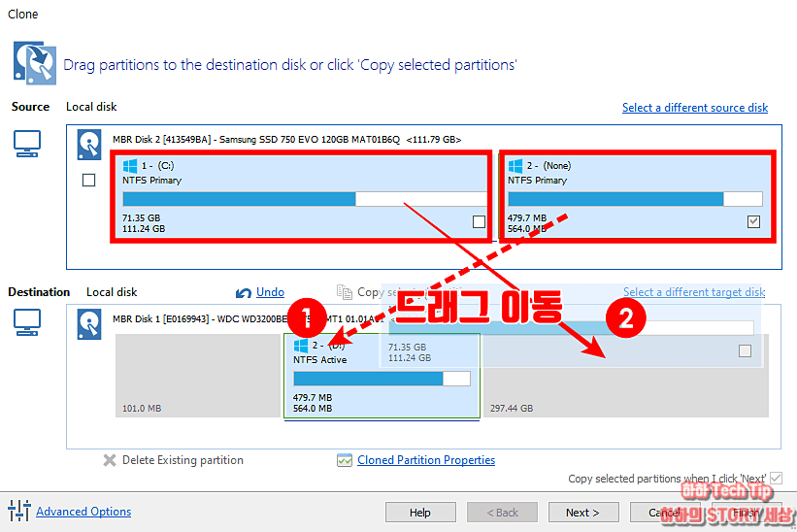Select the Samsung SSD source disk icon
The height and width of the screenshot is (532, 797).
[x=89, y=145]
